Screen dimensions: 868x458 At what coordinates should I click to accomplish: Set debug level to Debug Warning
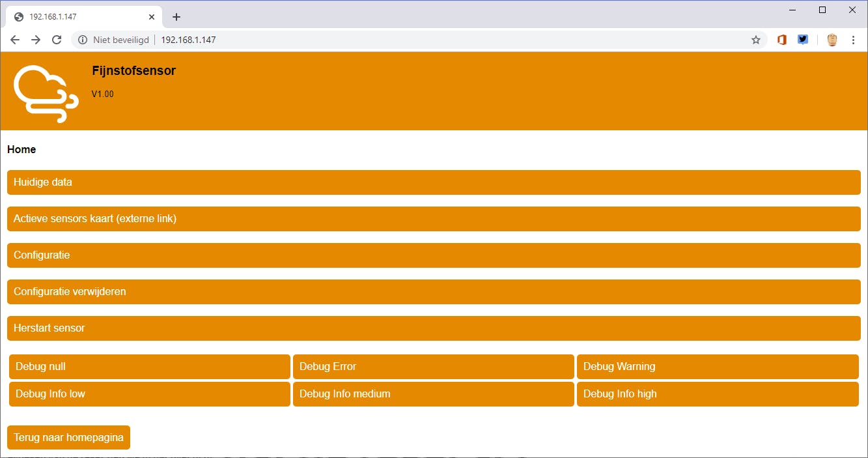[718, 367]
